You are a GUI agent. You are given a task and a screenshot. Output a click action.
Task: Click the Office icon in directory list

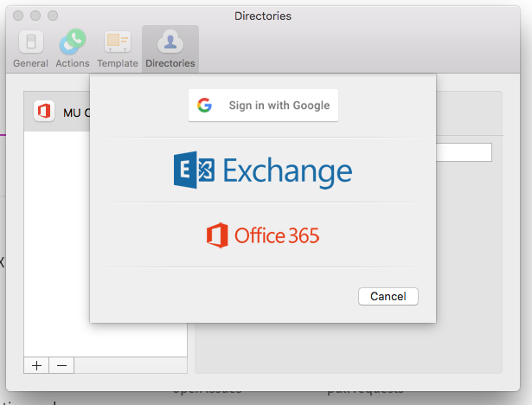point(44,111)
